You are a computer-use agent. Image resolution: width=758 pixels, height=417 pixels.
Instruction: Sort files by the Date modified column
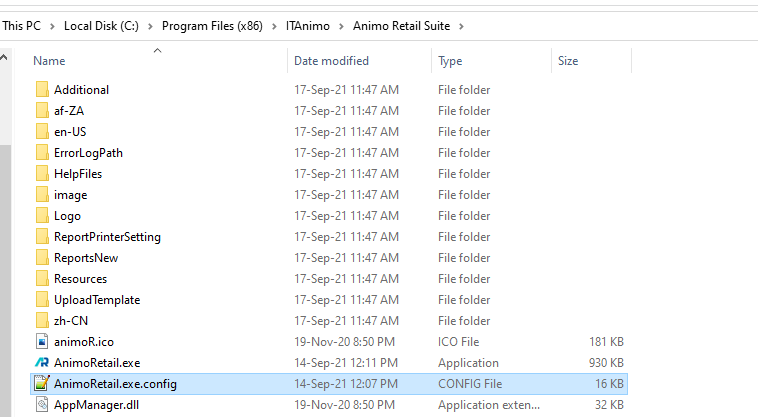(x=331, y=61)
